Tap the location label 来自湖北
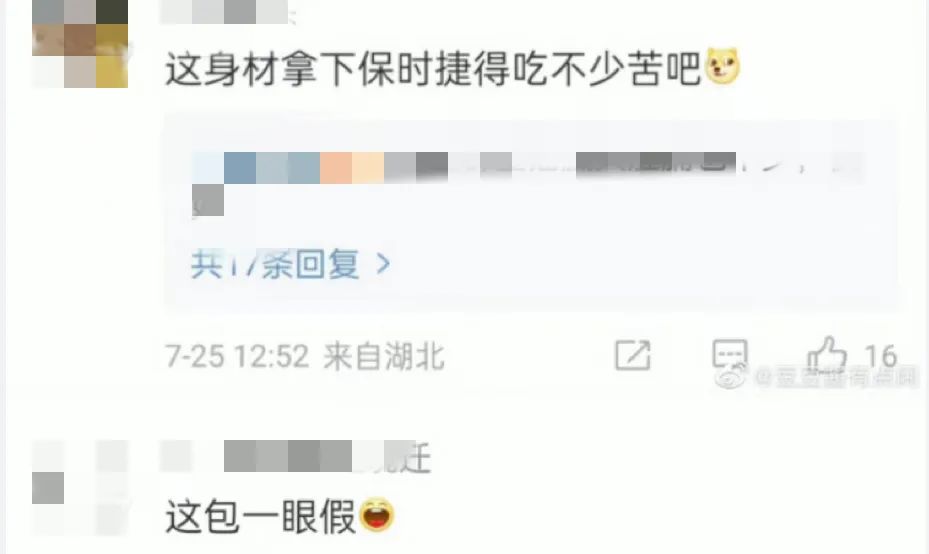The height and width of the screenshot is (554, 929). point(384,357)
